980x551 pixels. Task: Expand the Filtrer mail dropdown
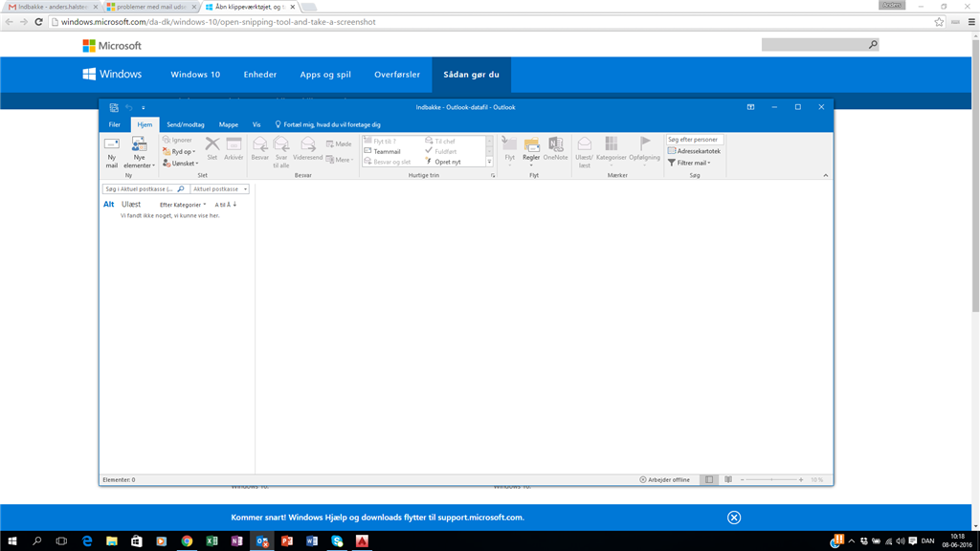(689, 163)
